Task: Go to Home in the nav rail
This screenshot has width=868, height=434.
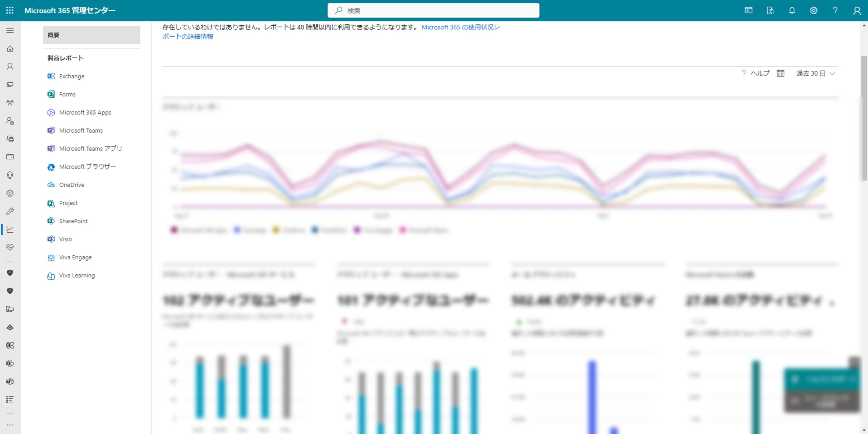Action: pos(10,48)
